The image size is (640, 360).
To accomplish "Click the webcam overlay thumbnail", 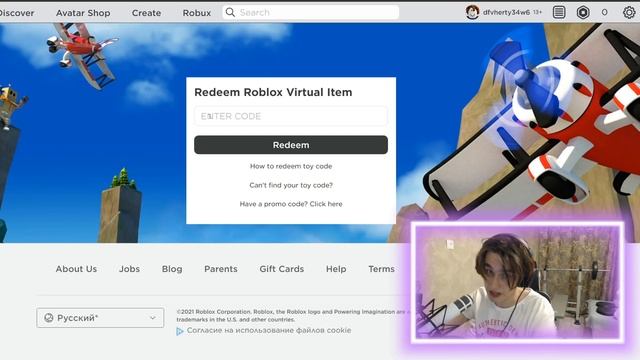I will 517,282.
